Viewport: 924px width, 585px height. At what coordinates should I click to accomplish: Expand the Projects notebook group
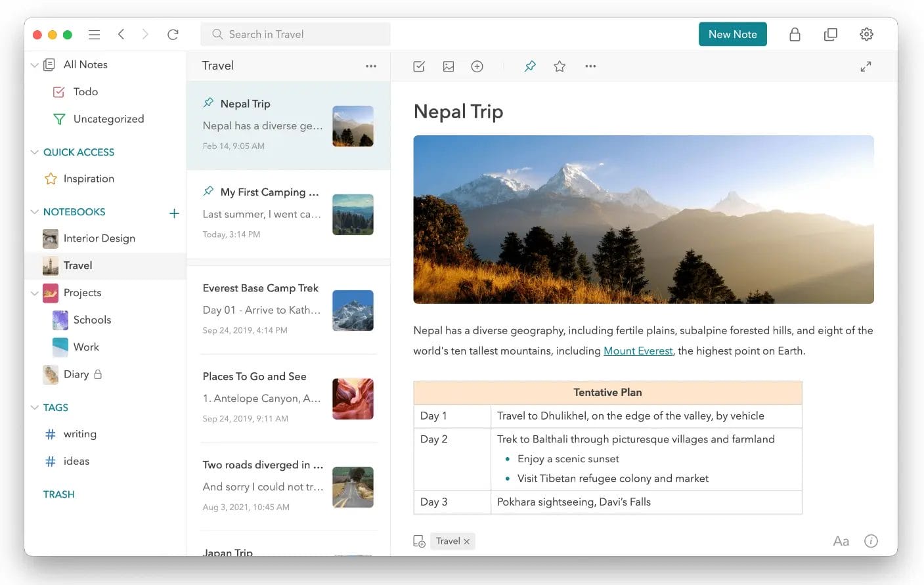click(x=34, y=293)
